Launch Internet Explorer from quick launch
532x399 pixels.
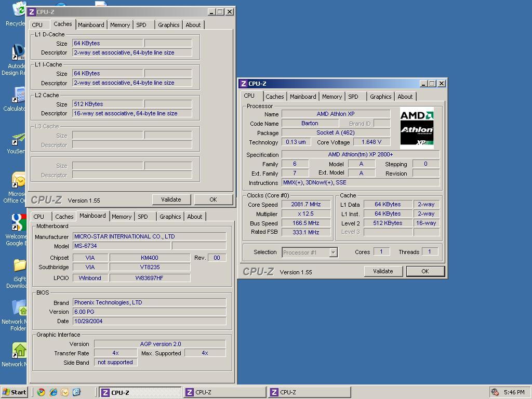click(54, 392)
